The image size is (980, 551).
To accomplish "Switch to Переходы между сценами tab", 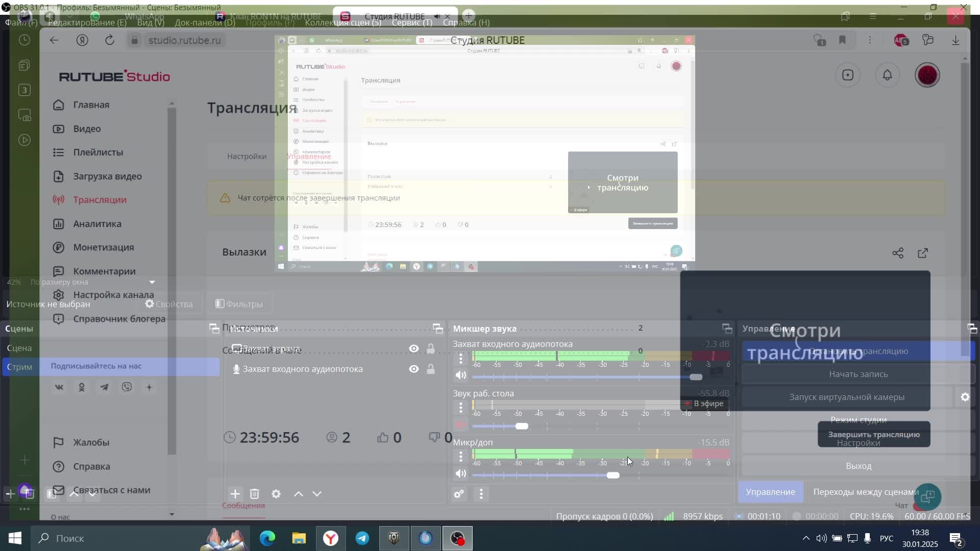I will click(866, 492).
